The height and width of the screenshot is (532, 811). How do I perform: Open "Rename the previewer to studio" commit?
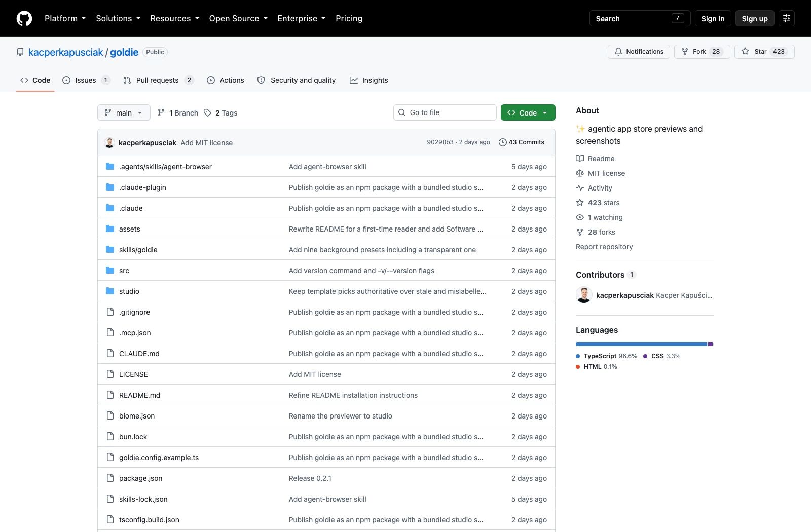point(341,416)
